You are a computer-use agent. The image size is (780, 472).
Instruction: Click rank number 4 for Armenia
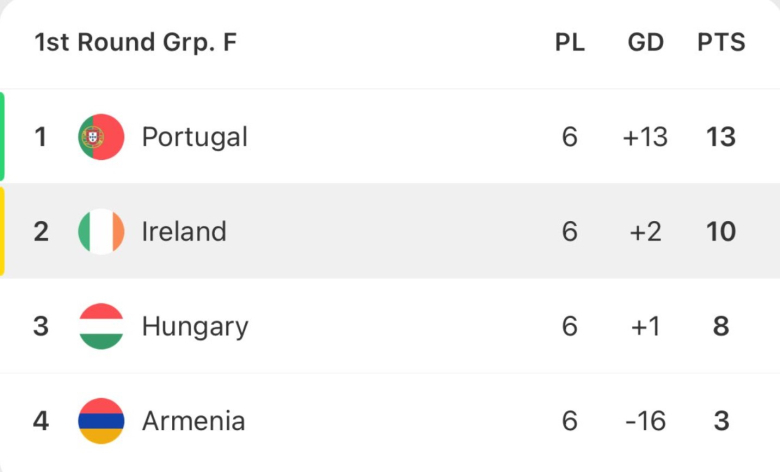tap(41, 421)
